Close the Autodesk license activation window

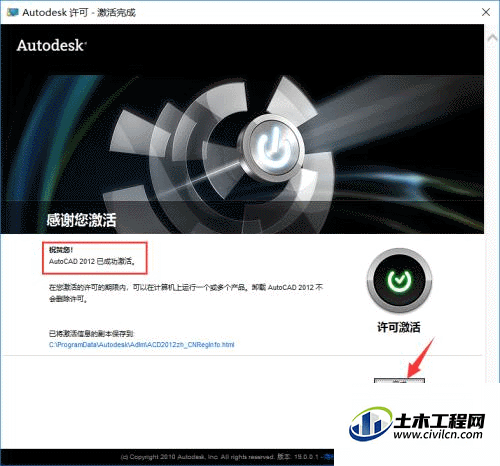tap(486, 12)
